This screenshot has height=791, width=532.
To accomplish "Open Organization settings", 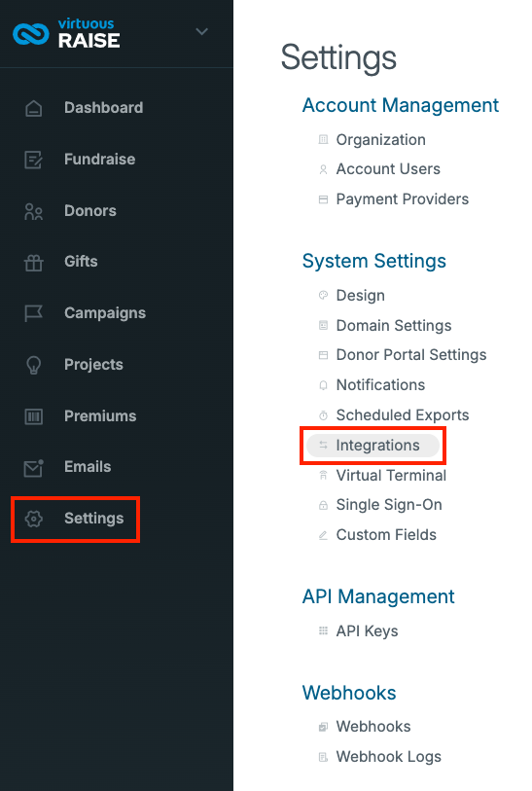I will [x=380, y=140].
